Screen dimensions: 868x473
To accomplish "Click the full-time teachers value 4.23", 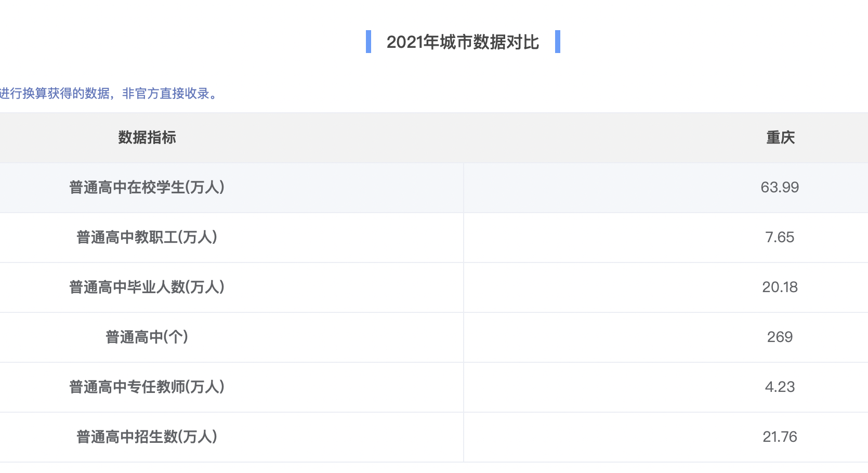I will tap(780, 387).
